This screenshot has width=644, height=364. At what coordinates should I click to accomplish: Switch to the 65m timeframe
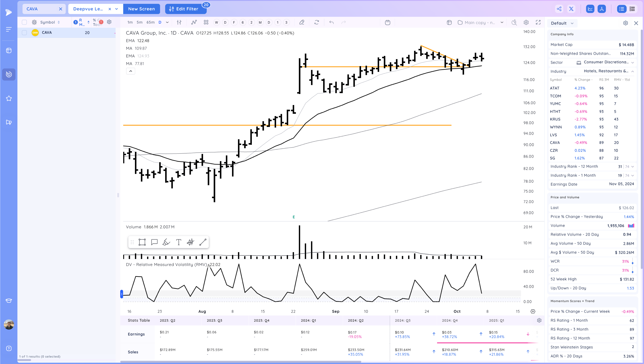(150, 23)
